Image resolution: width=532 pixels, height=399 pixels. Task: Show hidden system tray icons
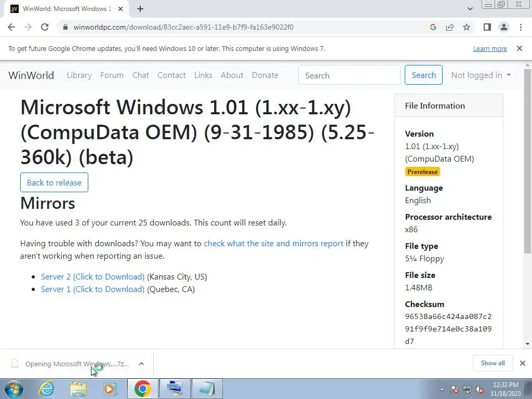click(442, 390)
